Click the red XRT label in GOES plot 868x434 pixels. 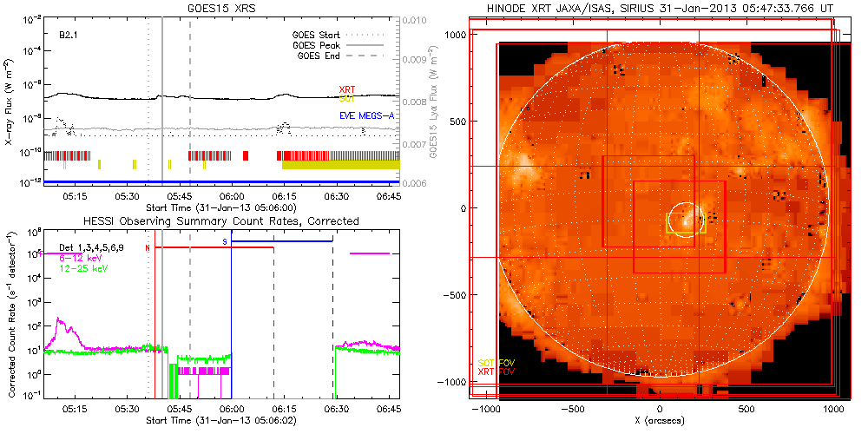click(346, 89)
